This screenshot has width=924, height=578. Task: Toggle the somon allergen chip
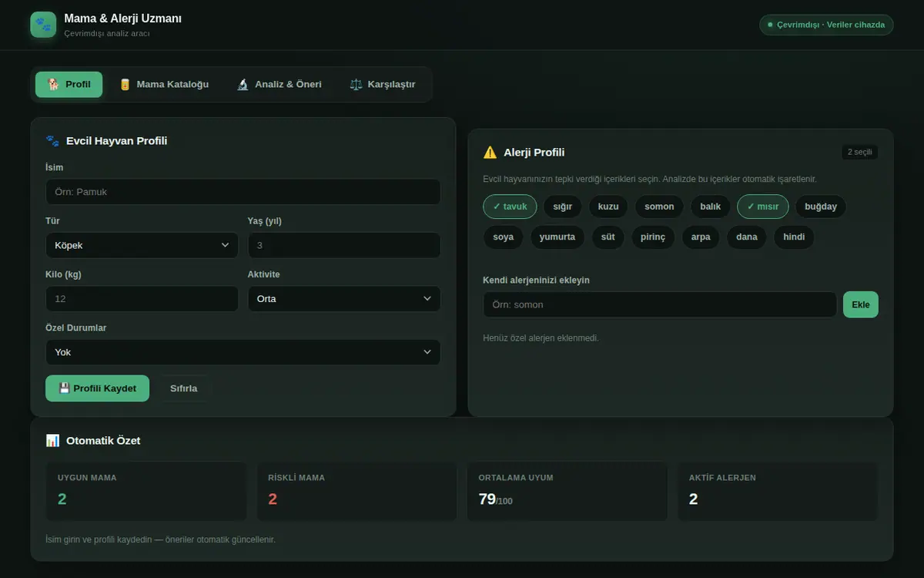coord(659,207)
